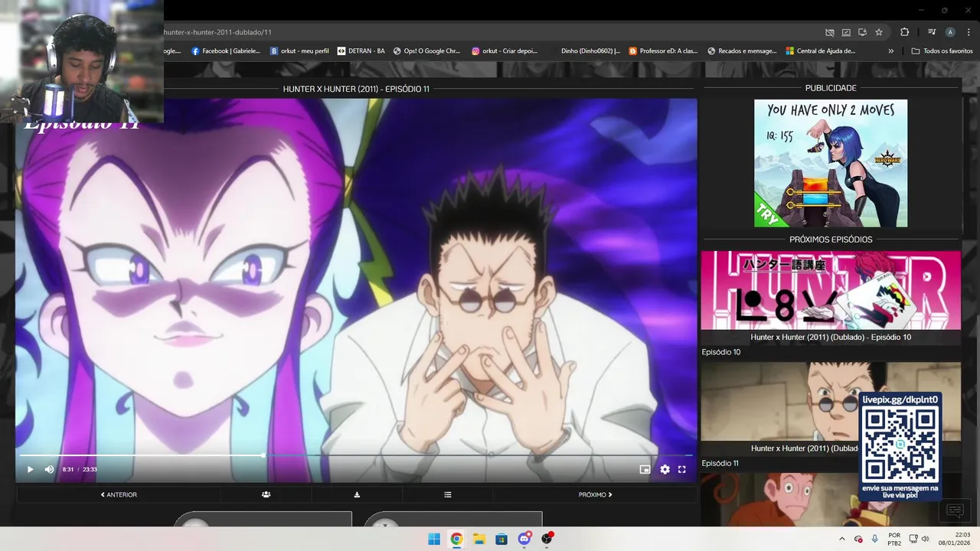Image resolution: width=980 pixels, height=551 pixels.
Task: Open video player settings gear
Action: pyautogui.click(x=665, y=469)
